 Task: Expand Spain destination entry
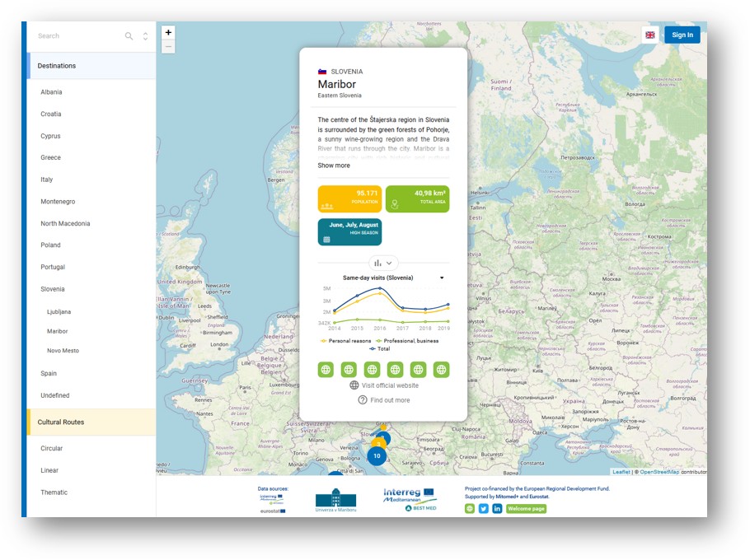point(49,374)
